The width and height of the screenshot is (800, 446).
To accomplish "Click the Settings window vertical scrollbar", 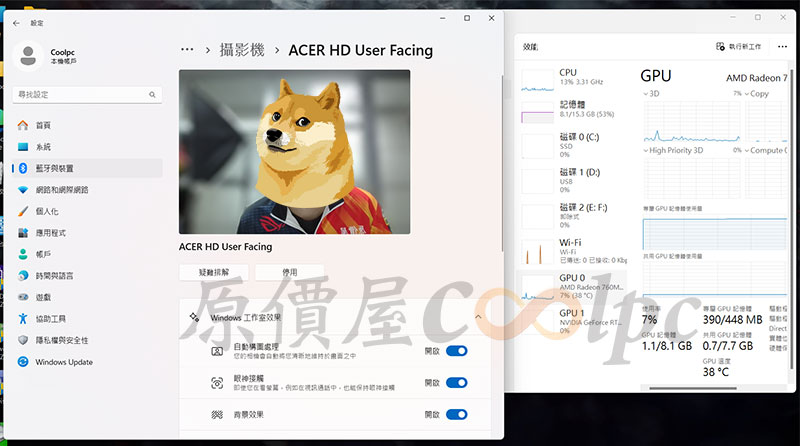I will pyautogui.click(x=503, y=163).
